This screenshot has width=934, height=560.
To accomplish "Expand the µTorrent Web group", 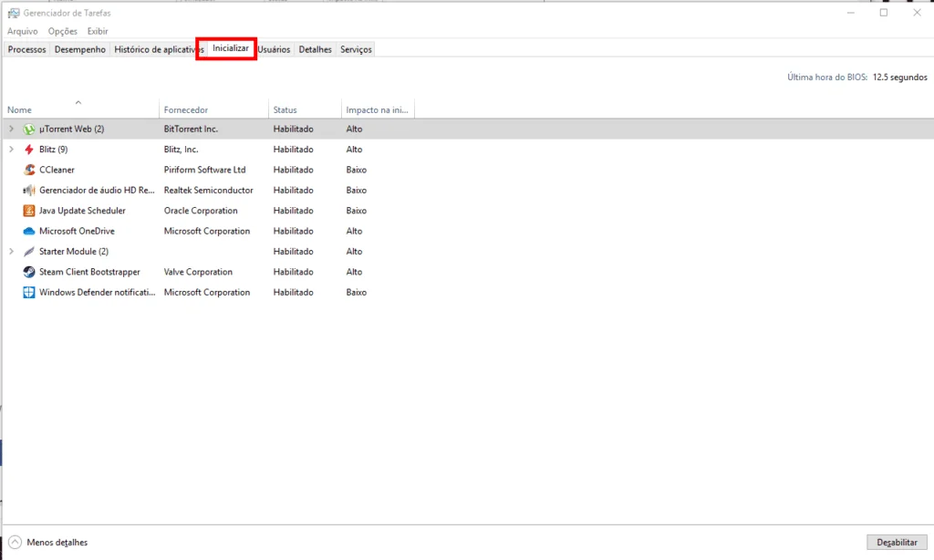I will 11,129.
